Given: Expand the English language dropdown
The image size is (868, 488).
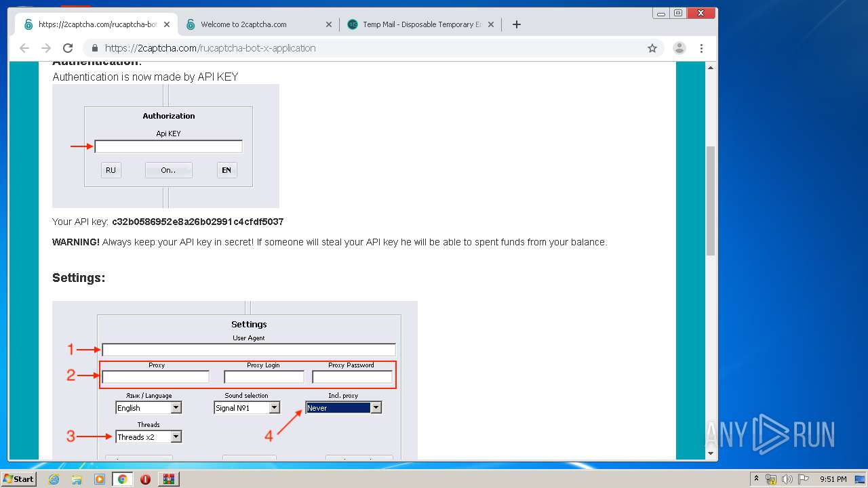Looking at the screenshot, I should pyautogui.click(x=176, y=408).
